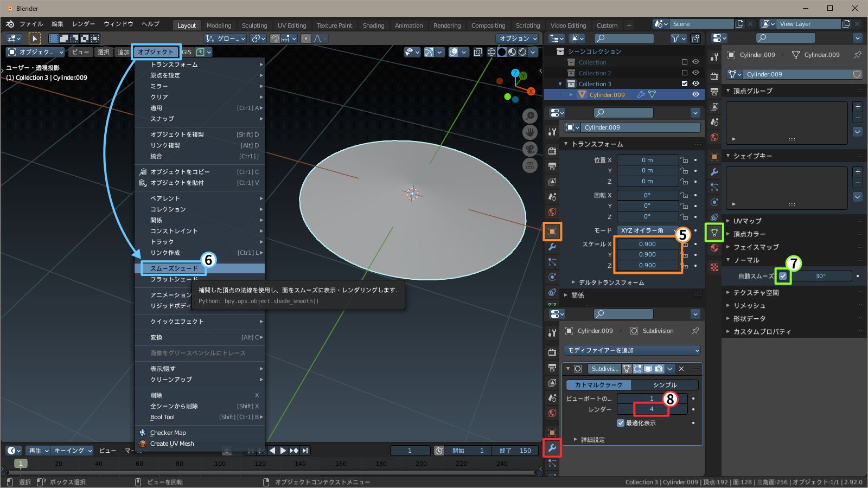Click the Pan view hand gizmo

[x=529, y=132]
